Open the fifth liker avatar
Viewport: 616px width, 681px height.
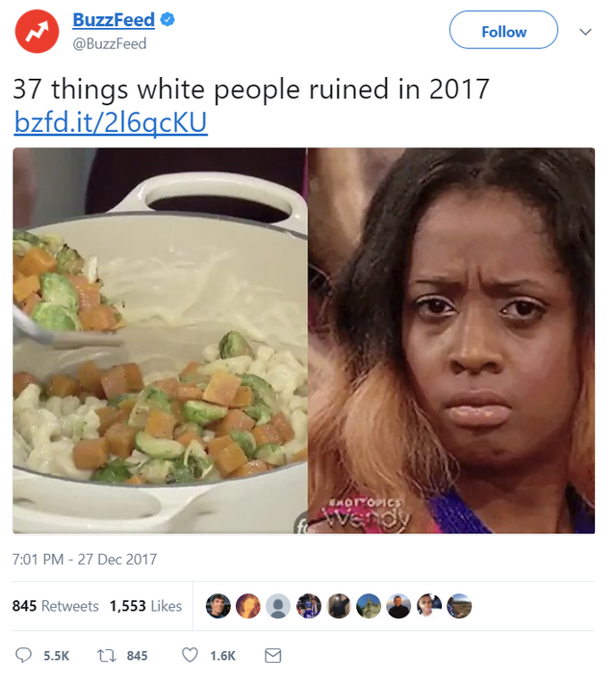(x=339, y=606)
